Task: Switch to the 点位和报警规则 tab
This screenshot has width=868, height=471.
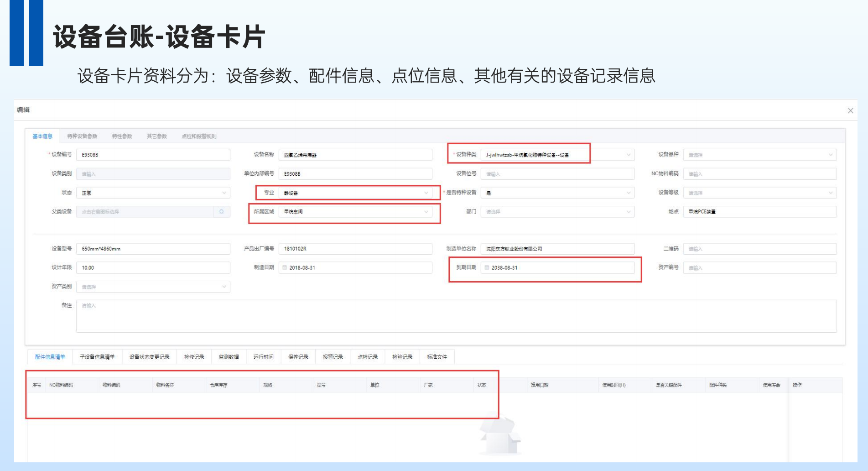Action: [x=199, y=136]
